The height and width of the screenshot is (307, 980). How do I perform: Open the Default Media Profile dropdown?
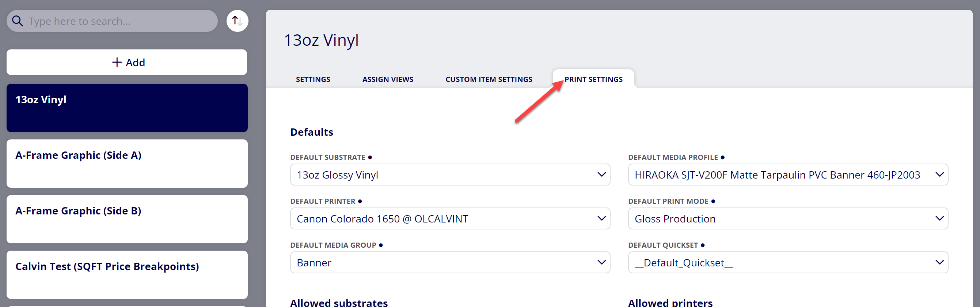tap(788, 175)
